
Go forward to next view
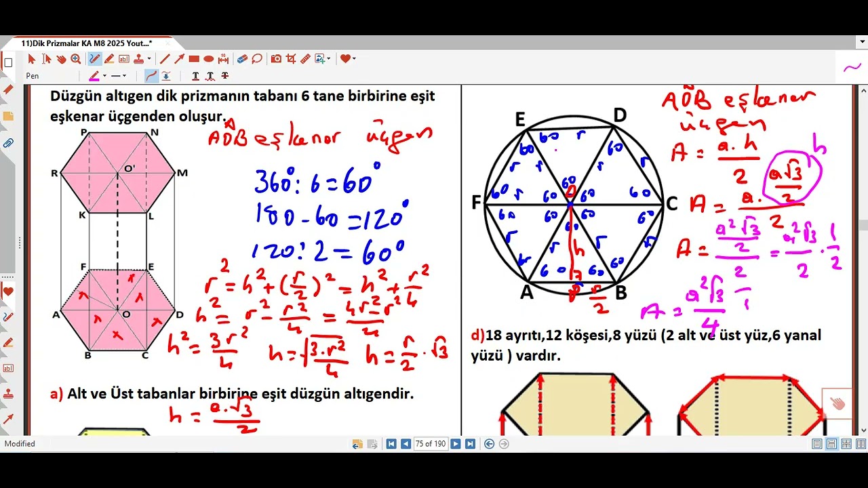click(504, 444)
